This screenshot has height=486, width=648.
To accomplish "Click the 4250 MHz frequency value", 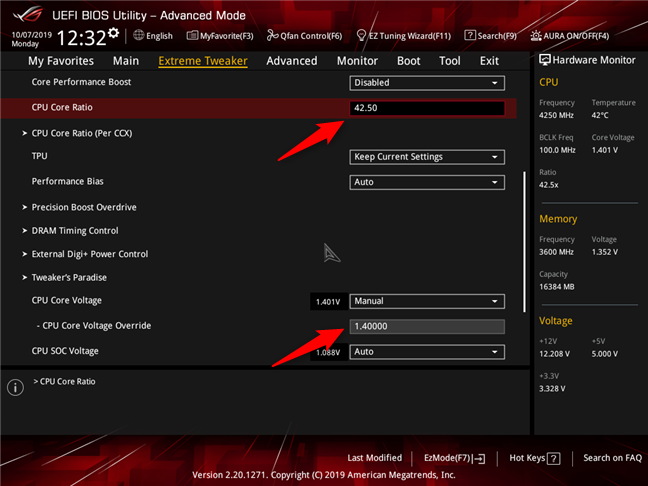I will [x=556, y=115].
